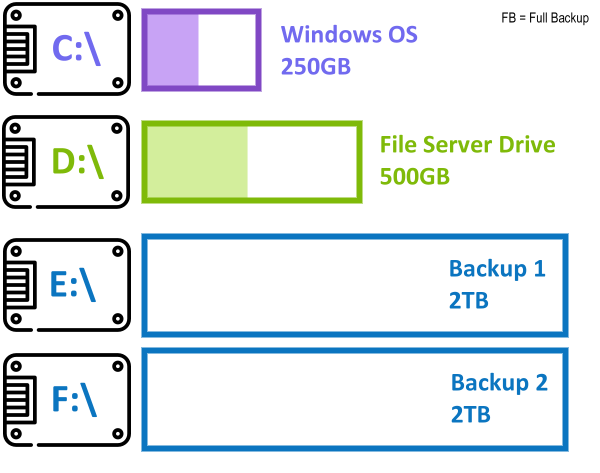This screenshot has height=473, width=600.
Task: Click the C:\ drive letter text
Action: click(77, 47)
